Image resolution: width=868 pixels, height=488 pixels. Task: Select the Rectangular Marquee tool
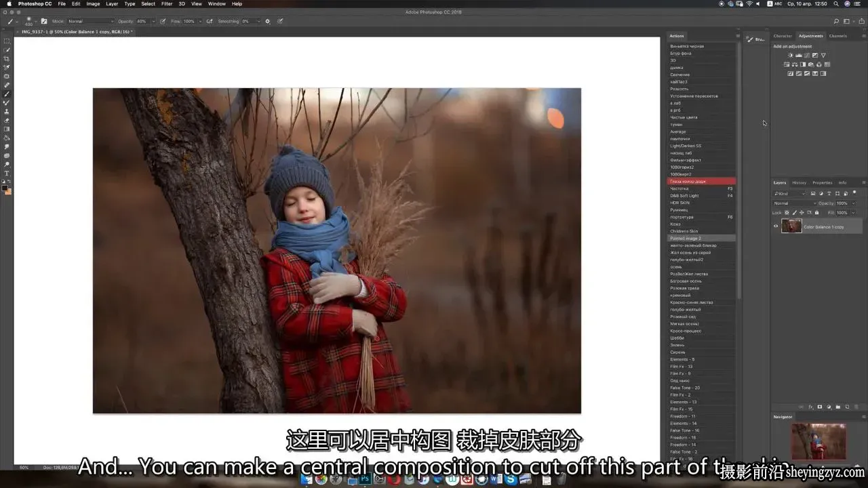click(7, 41)
